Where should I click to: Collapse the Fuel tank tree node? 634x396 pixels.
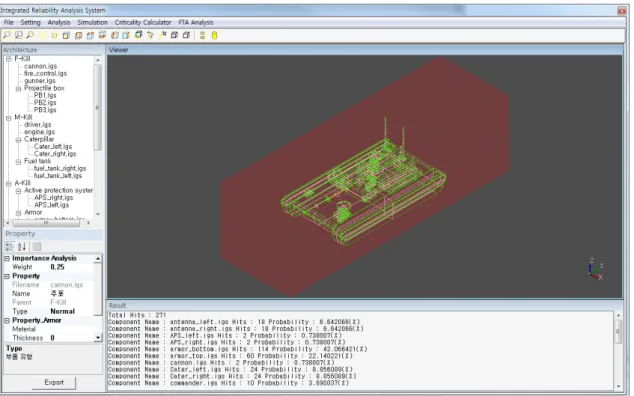pos(18,161)
